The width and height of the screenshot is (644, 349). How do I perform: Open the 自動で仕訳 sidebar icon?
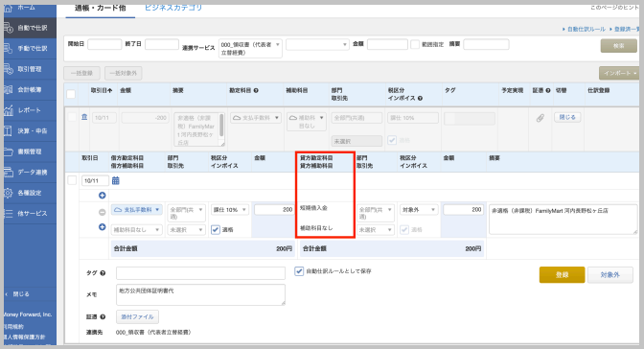(x=9, y=28)
